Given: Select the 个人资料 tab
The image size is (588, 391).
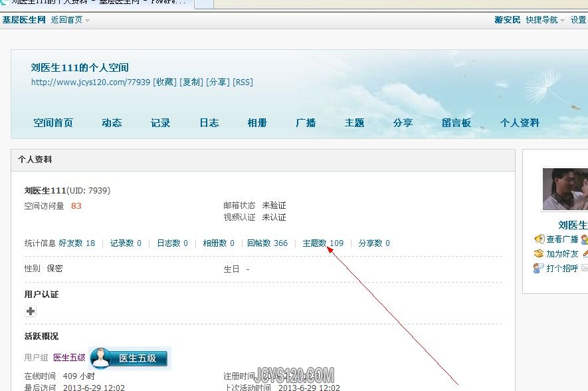Looking at the screenshot, I should point(520,123).
